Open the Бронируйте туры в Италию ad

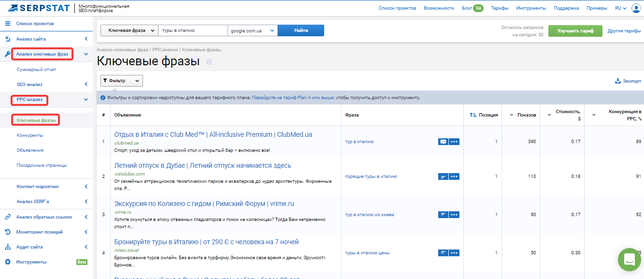pyautogui.click(x=207, y=242)
